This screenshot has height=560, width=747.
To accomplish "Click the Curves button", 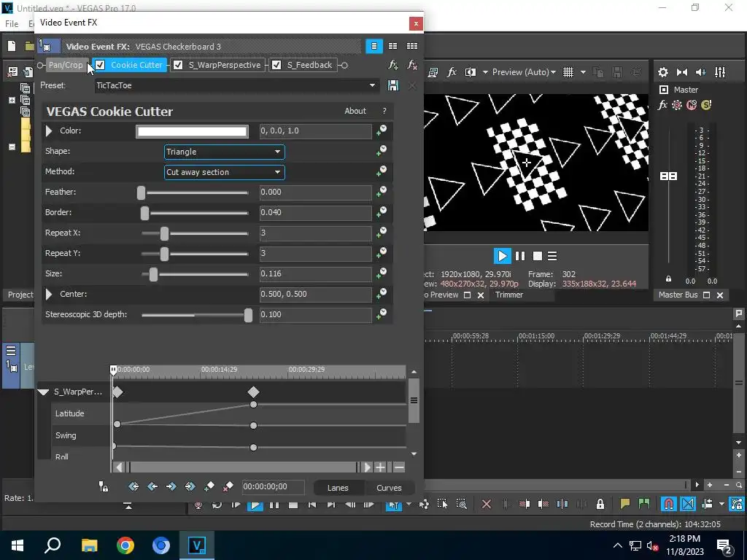I will 389,488.
